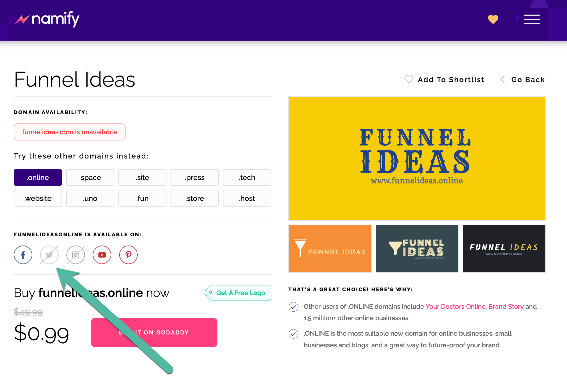Image resolution: width=567 pixels, height=392 pixels.
Task: Click the crossed-out Twitter icon
Action: pos(49,255)
